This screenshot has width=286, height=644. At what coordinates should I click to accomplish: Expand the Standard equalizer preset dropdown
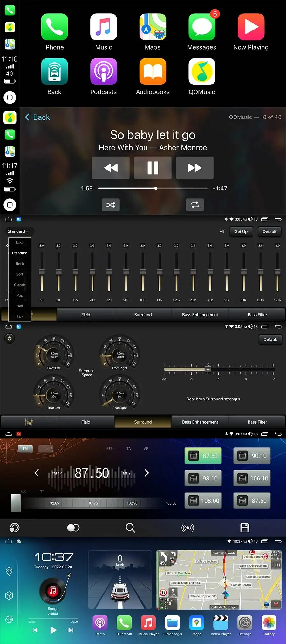[18, 231]
